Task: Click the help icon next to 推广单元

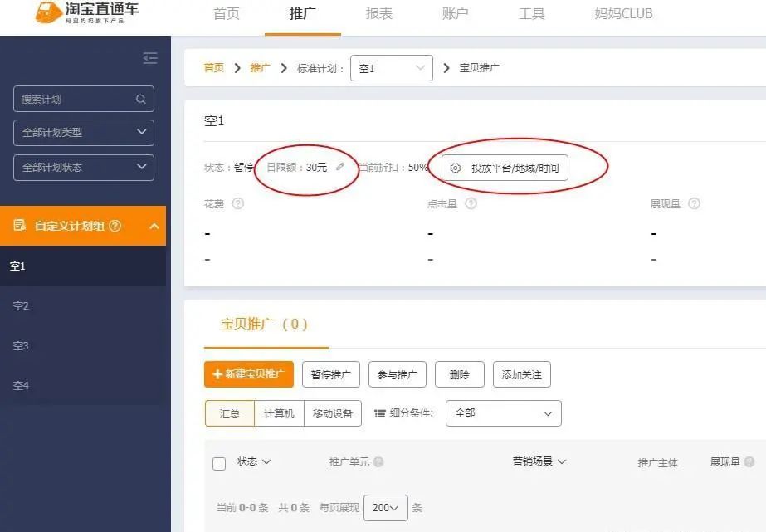Action: [x=377, y=462]
